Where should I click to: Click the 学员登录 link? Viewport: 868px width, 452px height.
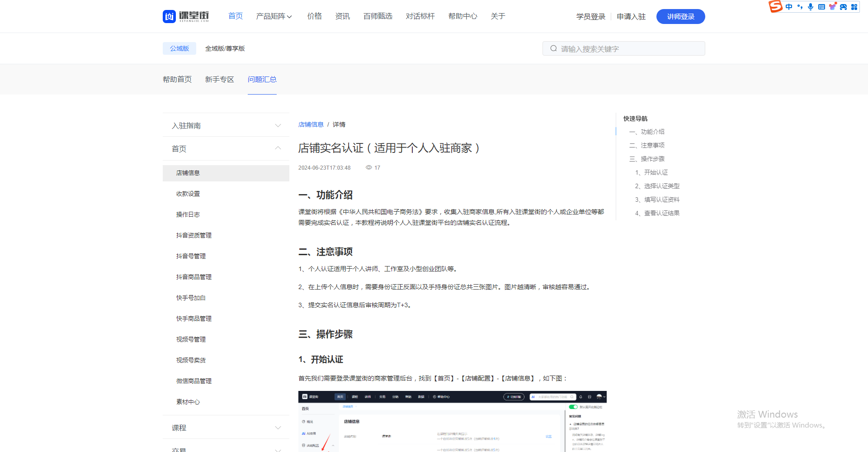coord(591,17)
